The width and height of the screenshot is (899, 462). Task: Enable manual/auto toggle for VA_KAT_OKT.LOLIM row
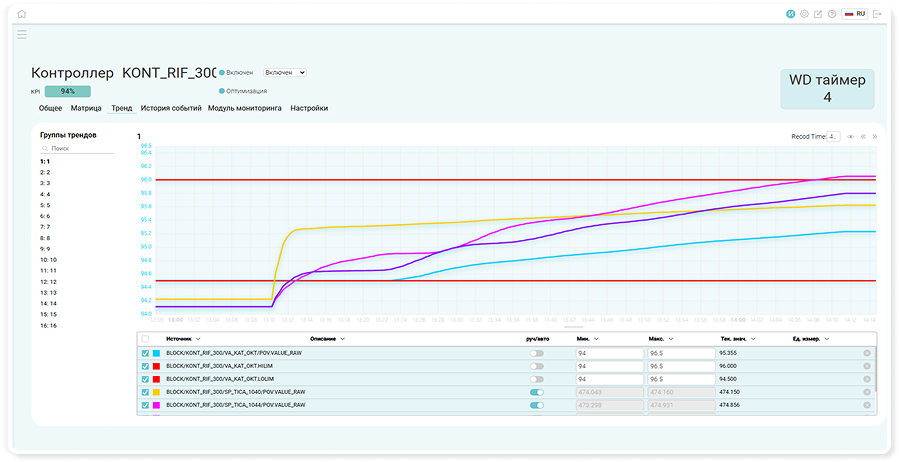(x=537, y=379)
